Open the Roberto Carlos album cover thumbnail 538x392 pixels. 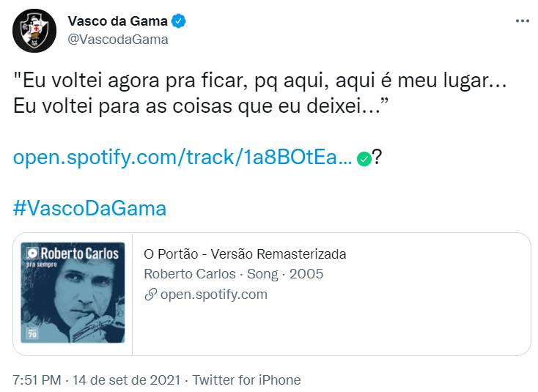coord(73,293)
